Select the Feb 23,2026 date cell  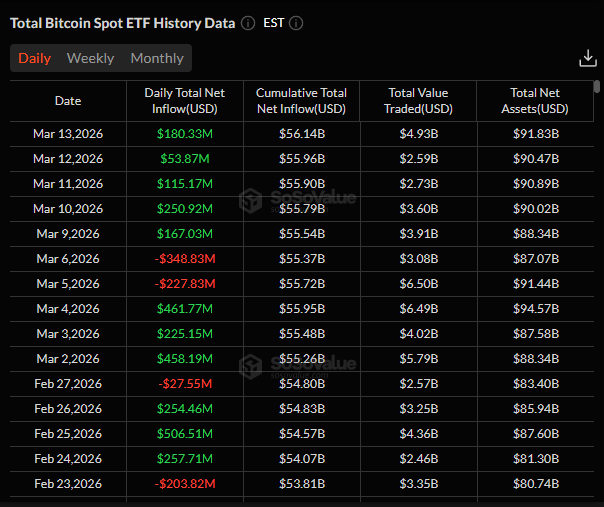pos(68,484)
